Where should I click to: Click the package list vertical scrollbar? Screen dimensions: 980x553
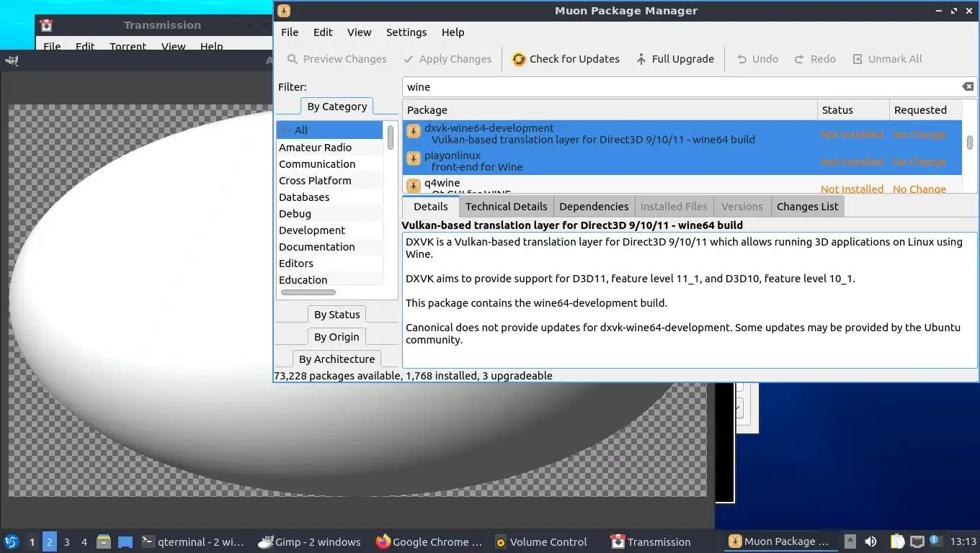tap(970, 142)
